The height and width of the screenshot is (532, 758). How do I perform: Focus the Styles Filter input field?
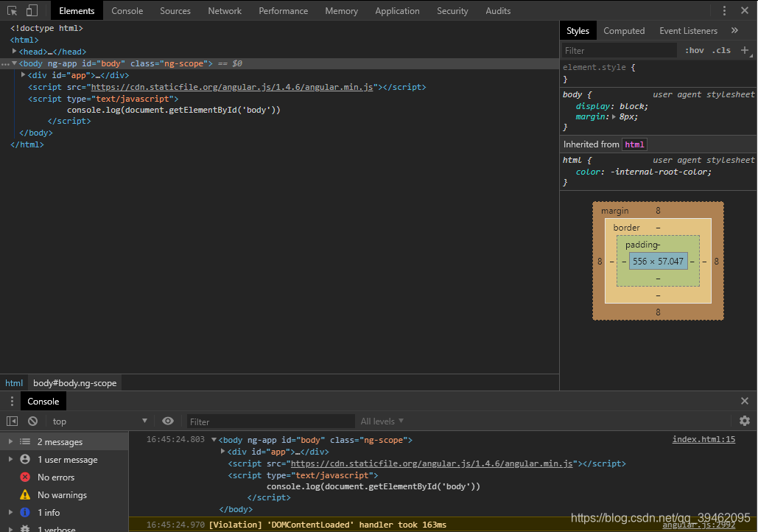(619, 50)
